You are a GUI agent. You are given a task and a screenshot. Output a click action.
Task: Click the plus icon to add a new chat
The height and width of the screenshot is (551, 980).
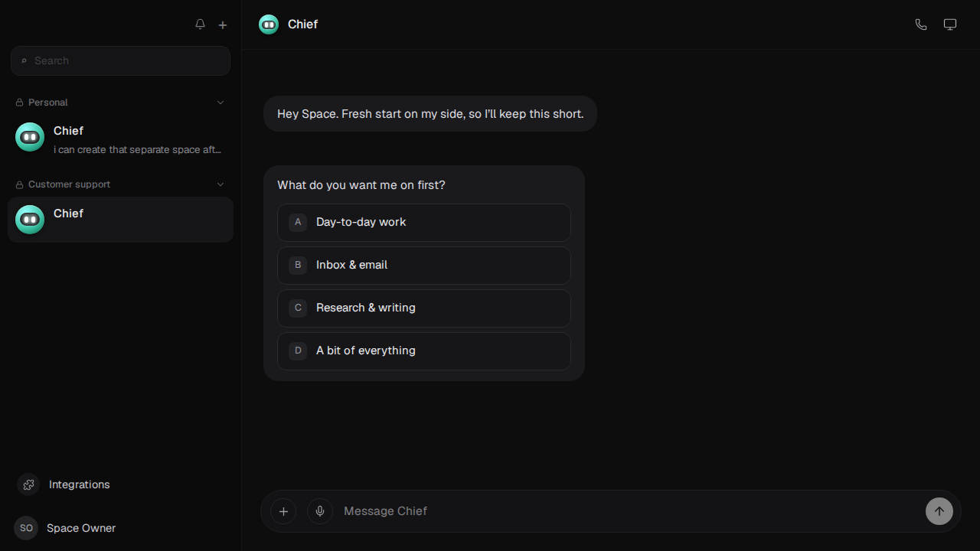223,24
